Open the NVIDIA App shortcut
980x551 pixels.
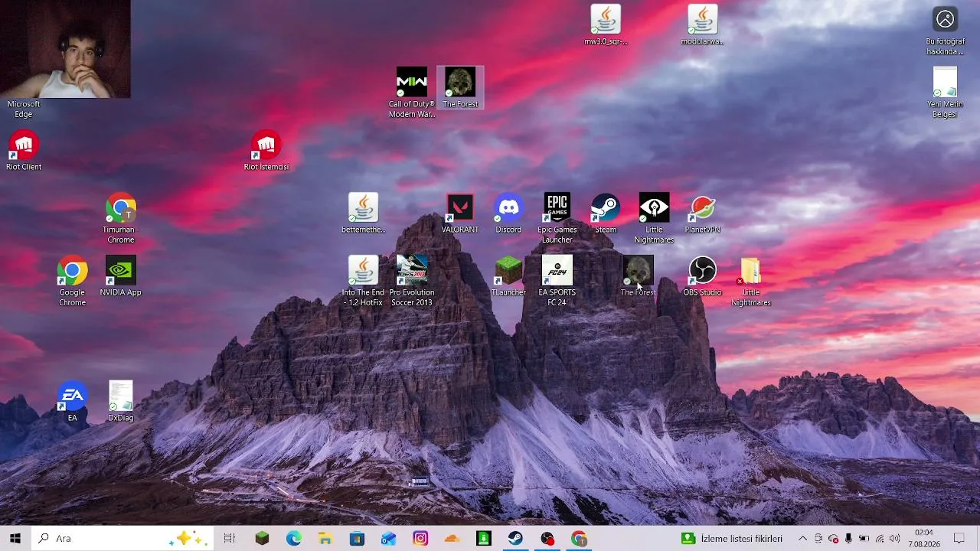click(121, 276)
